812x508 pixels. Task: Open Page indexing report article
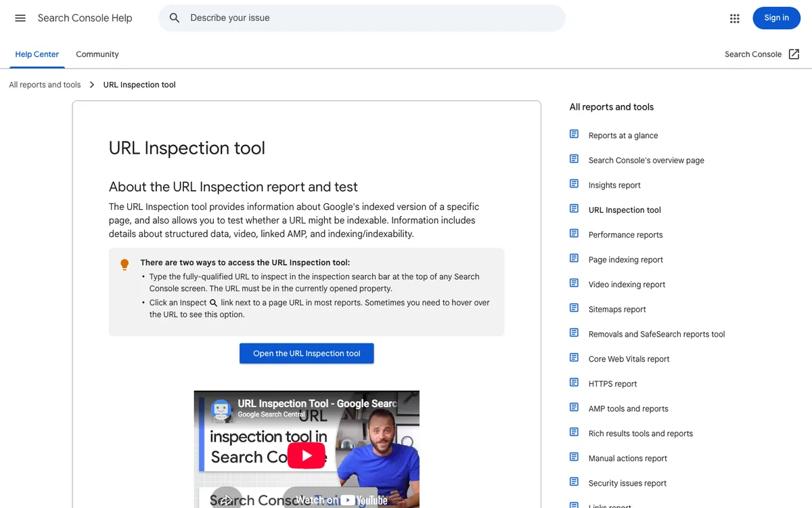coord(625,259)
